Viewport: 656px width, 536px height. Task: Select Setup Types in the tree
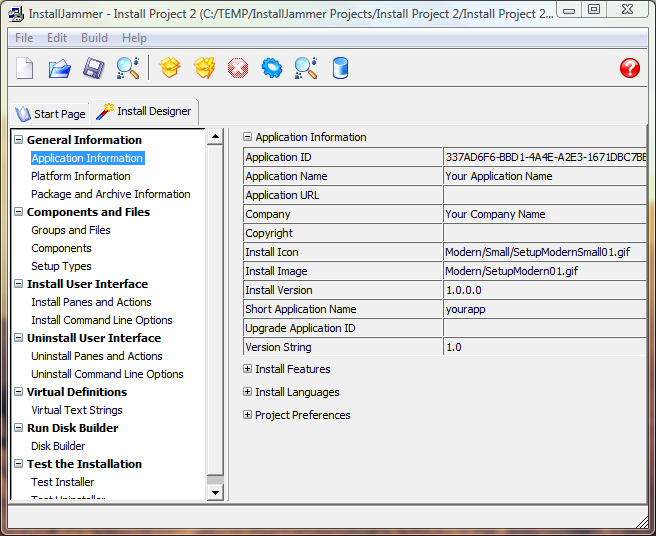coord(61,266)
